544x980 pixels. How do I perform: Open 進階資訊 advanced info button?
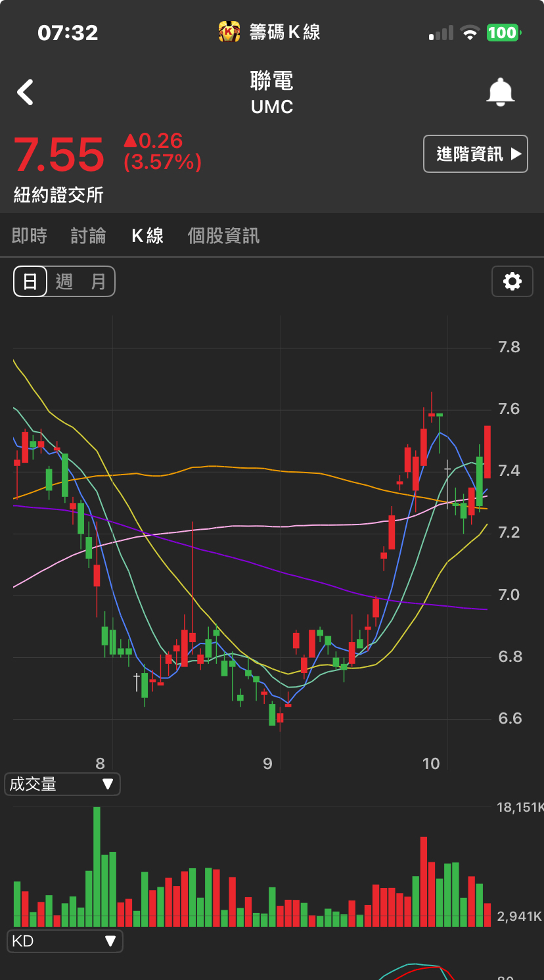click(476, 154)
